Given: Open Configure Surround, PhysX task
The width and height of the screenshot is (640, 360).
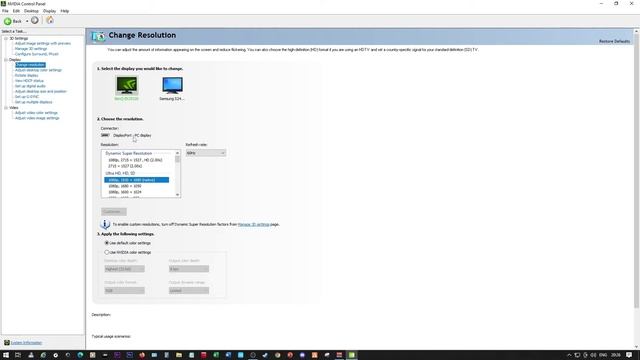Looking at the screenshot, I should [37, 54].
